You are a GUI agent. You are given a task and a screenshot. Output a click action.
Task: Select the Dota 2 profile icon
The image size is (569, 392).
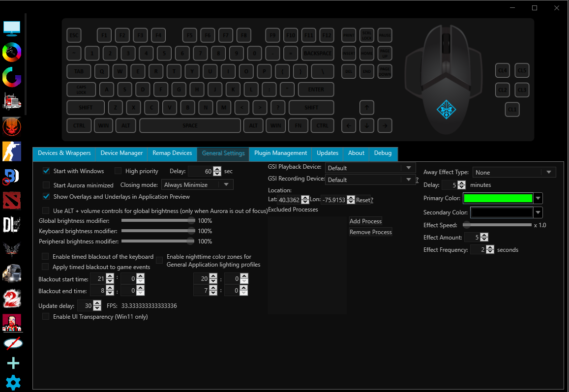(x=12, y=200)
